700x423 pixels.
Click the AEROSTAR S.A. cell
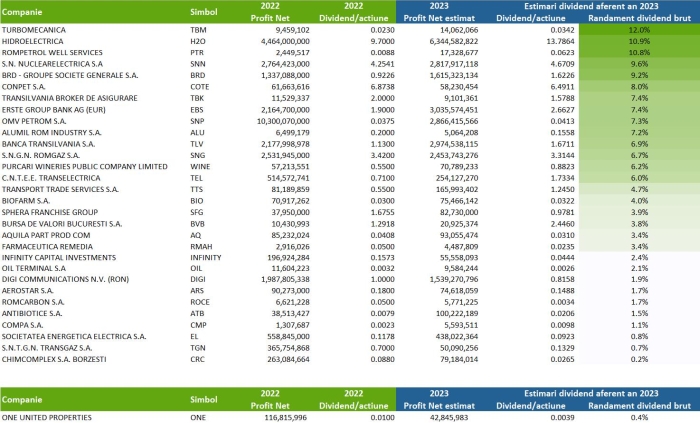coord(28,291)
